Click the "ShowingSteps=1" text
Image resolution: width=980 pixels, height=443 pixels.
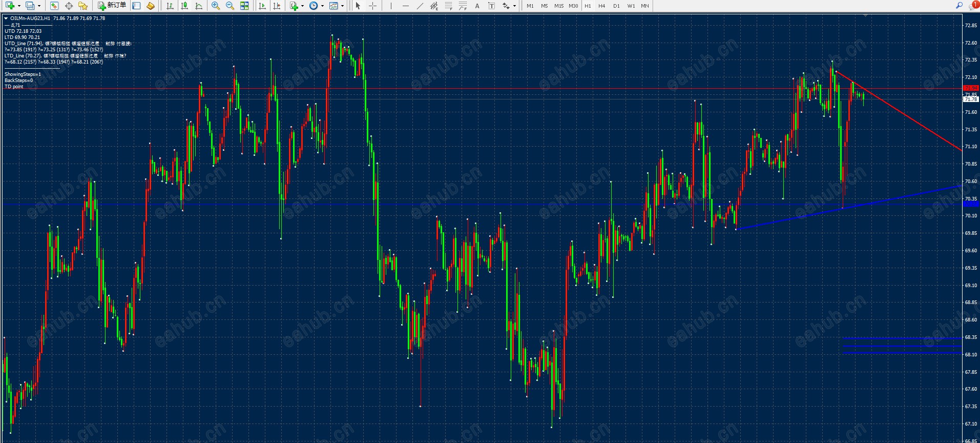[23, 74]
